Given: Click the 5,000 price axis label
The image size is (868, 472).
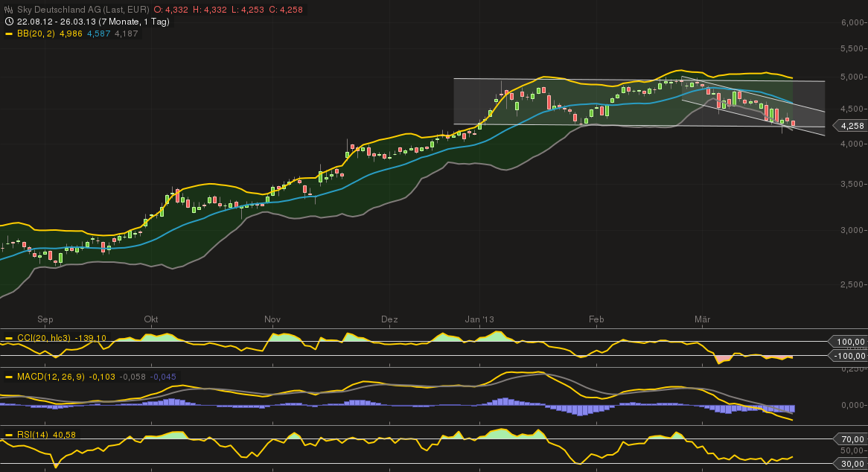Looking at the screenshot, I should pos(852,77).
